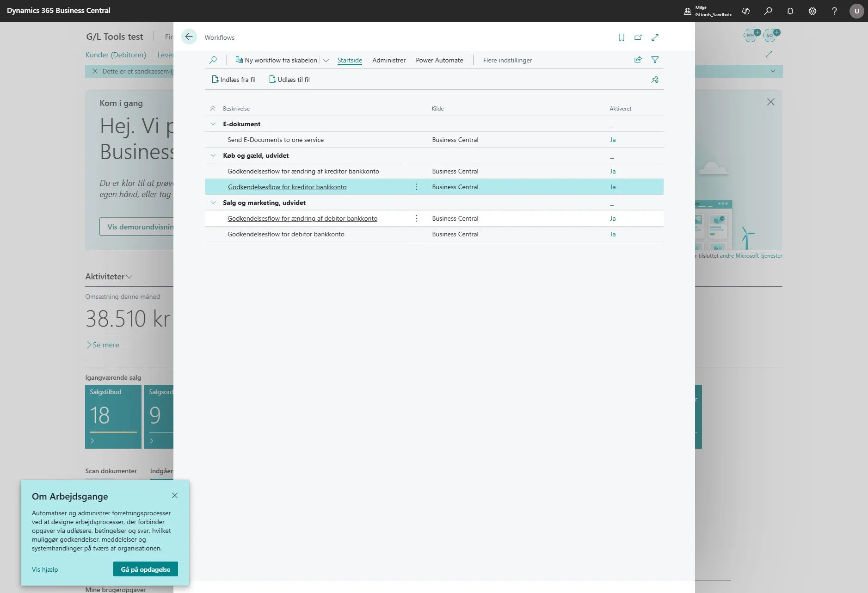Show more options for Godkendelsesflow for kreditor bankkonto
This screenshot has height=593, width=868.
[x=417, y=187]
